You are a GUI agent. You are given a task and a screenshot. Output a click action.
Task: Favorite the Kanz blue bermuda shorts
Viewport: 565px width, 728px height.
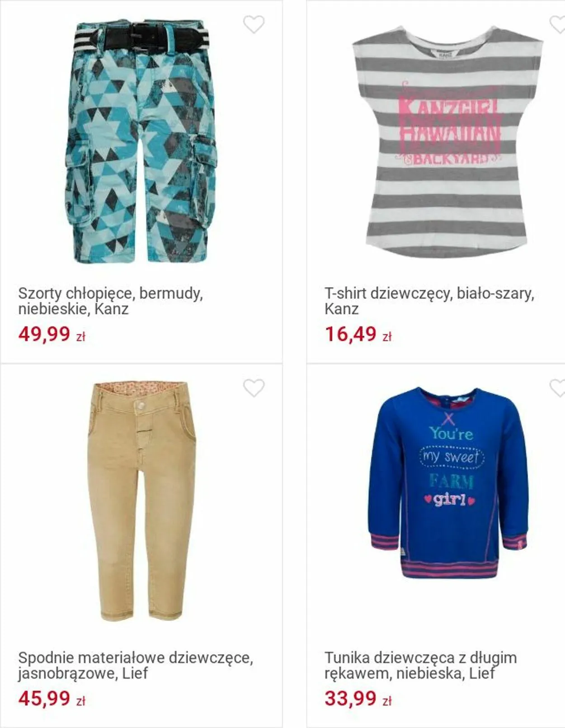pyautogui.click(x=254, y=24)
